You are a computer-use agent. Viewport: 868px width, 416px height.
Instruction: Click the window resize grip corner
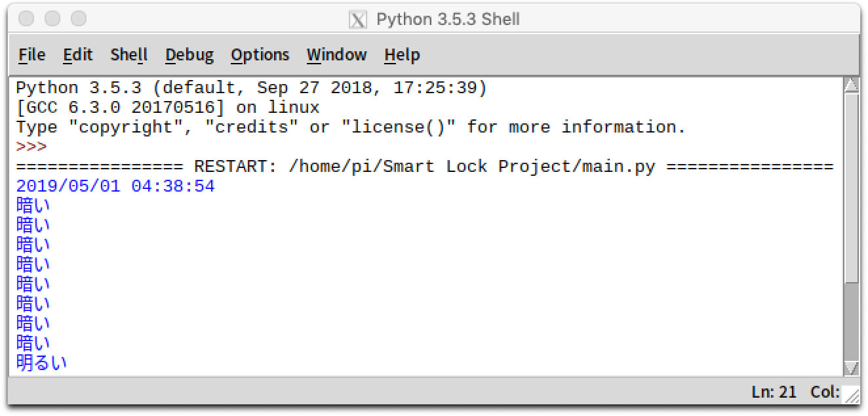[851, 394]
